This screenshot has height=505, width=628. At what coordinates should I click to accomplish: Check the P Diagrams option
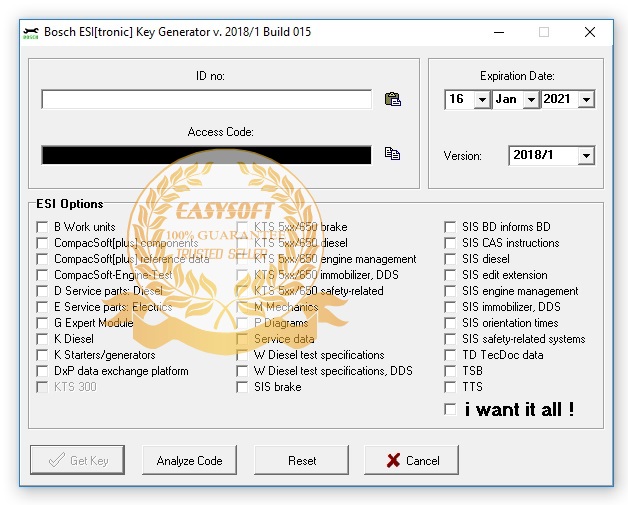point(242,323)
